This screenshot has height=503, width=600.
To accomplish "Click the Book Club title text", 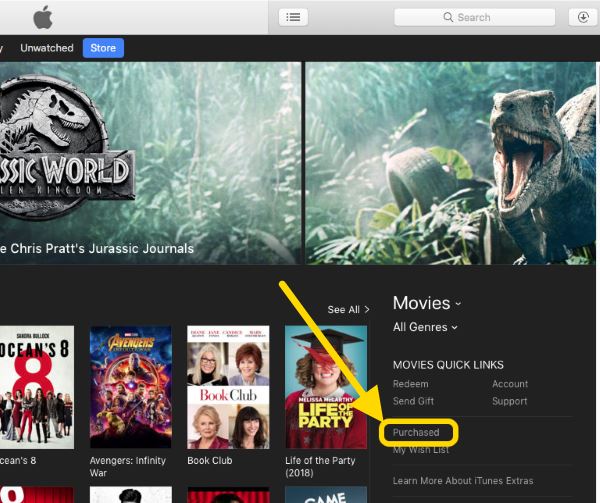I will (x=210, y=461).
